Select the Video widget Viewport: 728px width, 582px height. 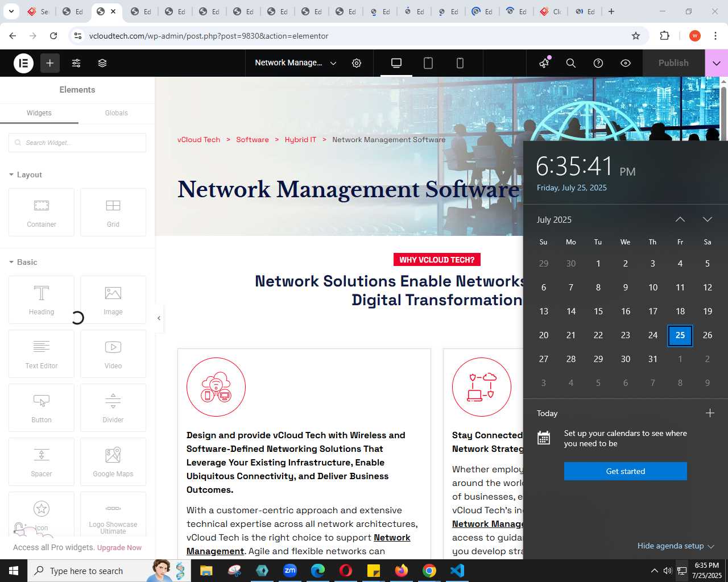click(113, 354)
